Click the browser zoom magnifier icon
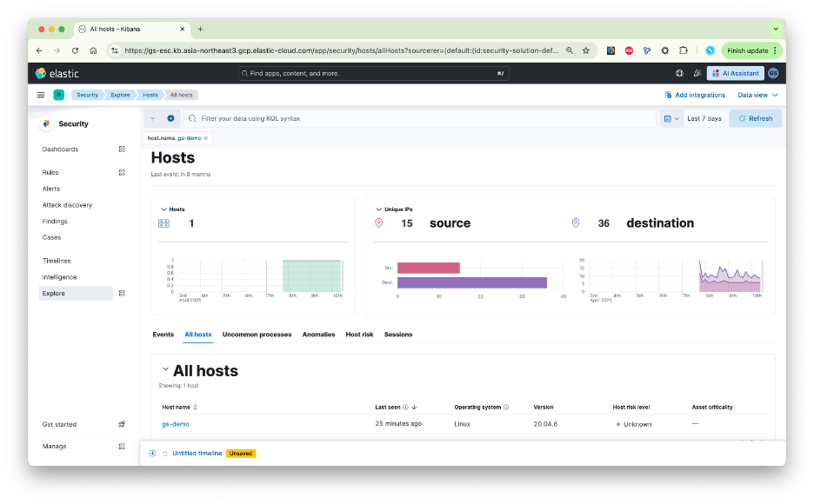814x504 pixels. (x=570, y=50)
